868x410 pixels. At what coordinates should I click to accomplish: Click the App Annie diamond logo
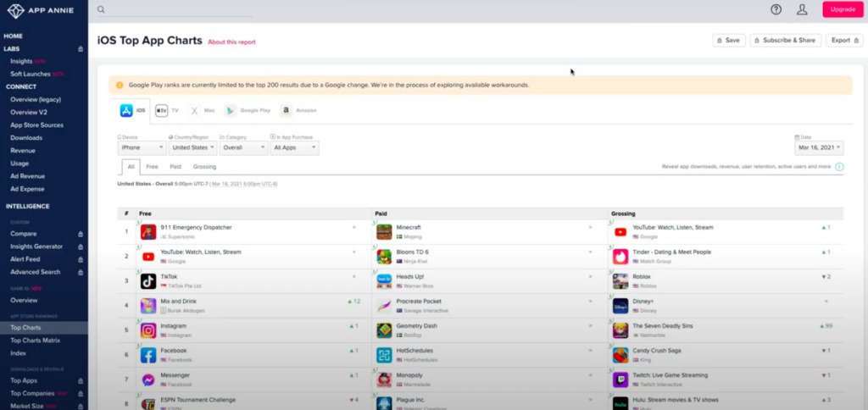click(x=15, y=10)
